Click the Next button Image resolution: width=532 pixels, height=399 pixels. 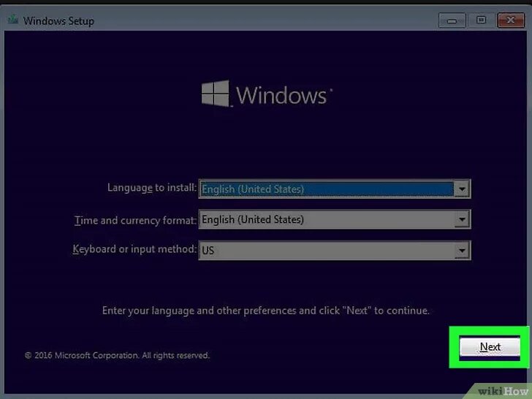490,347
